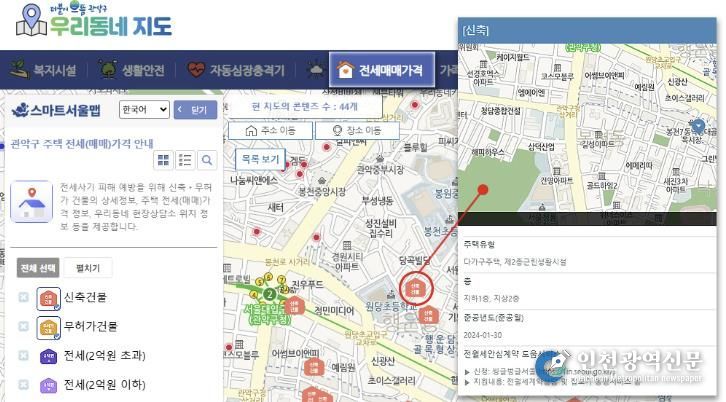Image resolution: width=726 pixels, height=402 pixels.
Task: Toggle the 전세(2억원 초과) checkbox
Action: point(24,356)
